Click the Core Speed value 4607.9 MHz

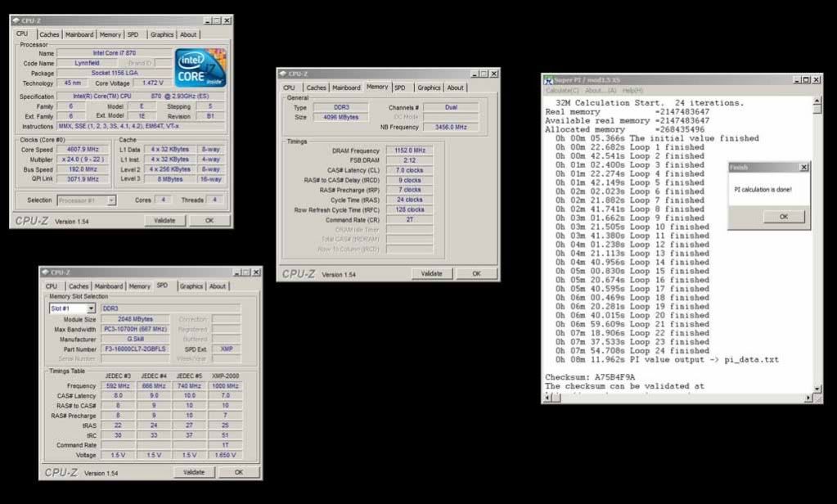83,150
